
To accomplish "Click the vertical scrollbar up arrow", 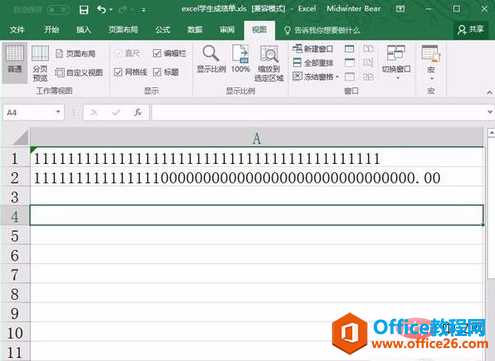I will (x=491, y=133).
